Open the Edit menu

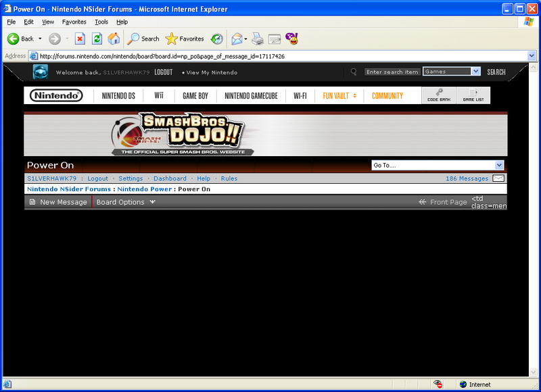(x=28, y=22)
